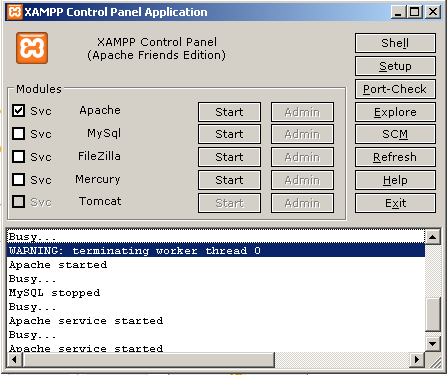Open the Shell button
This screenshot has width=448, height=375.
[x=395, y=43]
